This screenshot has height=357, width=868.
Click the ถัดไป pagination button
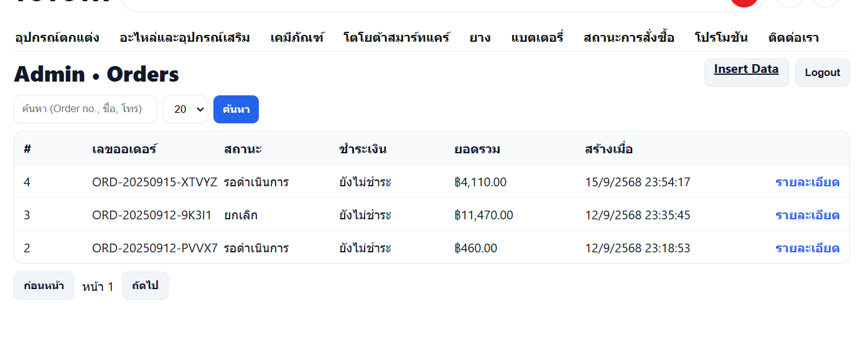point(145,285)
